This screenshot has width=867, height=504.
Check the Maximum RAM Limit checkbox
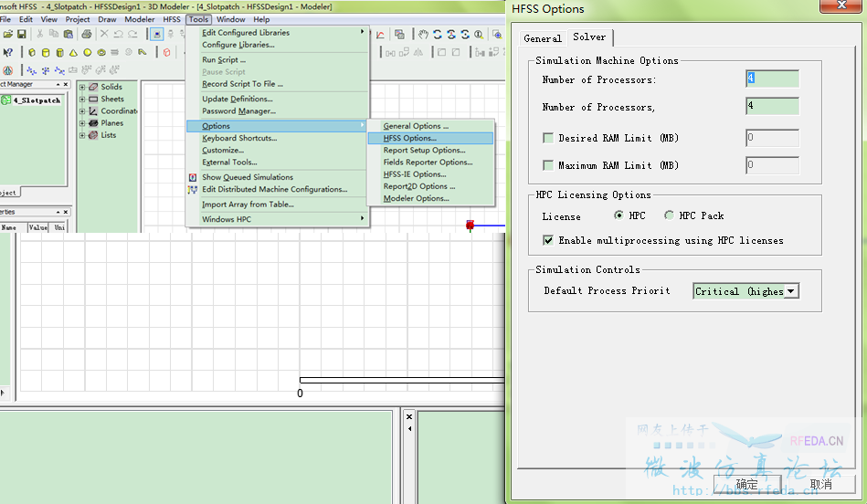click(548, 165)
